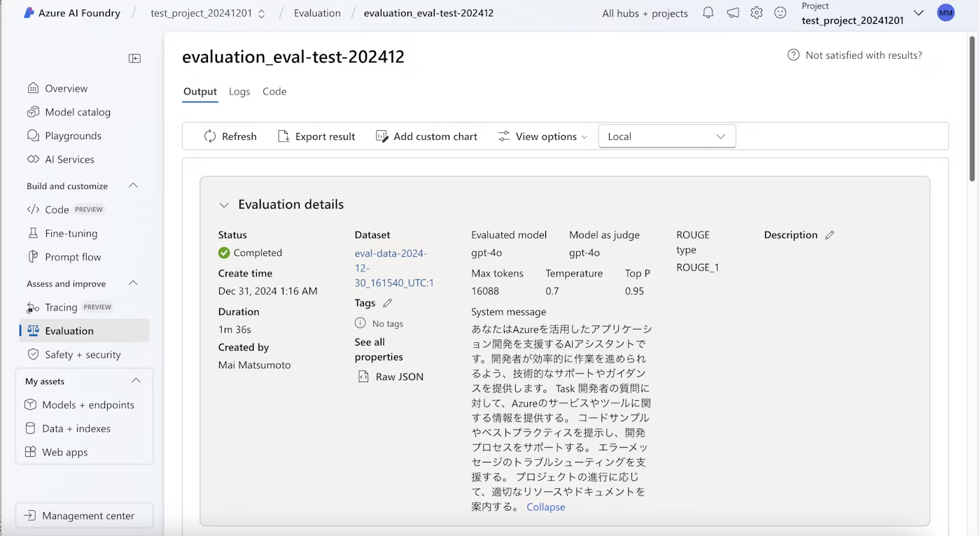
Task: Switch to the Logs tab
Action: [x=239, y=92]
